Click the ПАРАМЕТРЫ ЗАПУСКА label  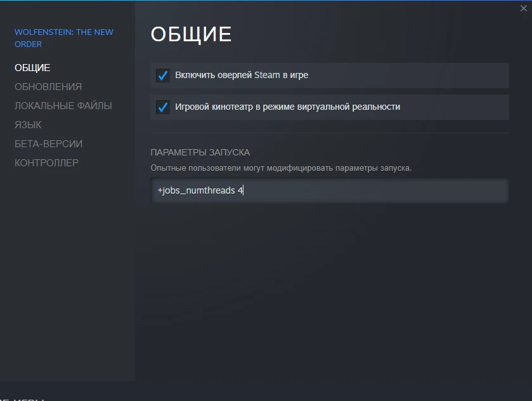(200, 152)
